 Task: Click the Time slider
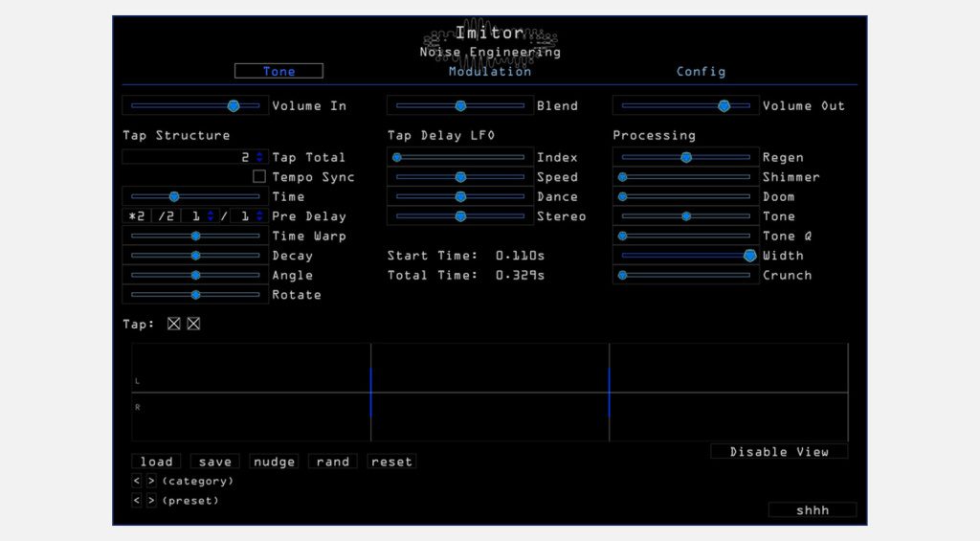click(195, 196)
